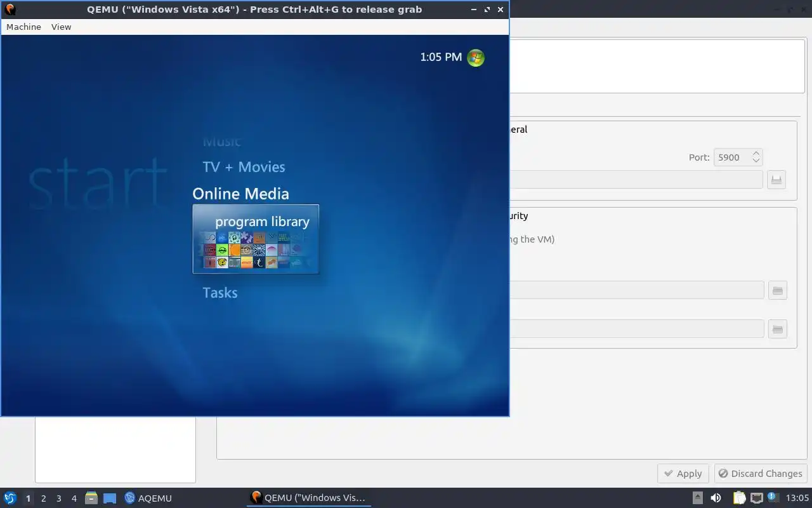Select Tasks in Media Center menu
This screenshot has height=508, width=812.
219,293
